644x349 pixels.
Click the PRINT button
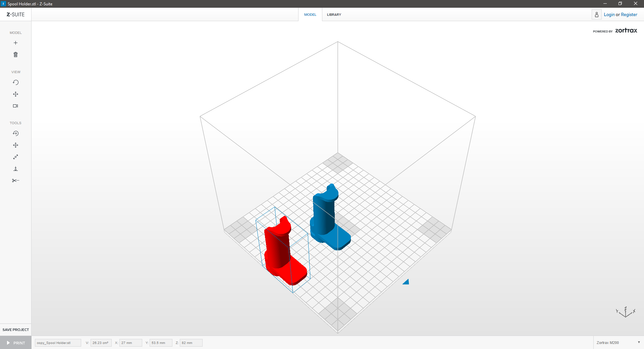point(16,343)
